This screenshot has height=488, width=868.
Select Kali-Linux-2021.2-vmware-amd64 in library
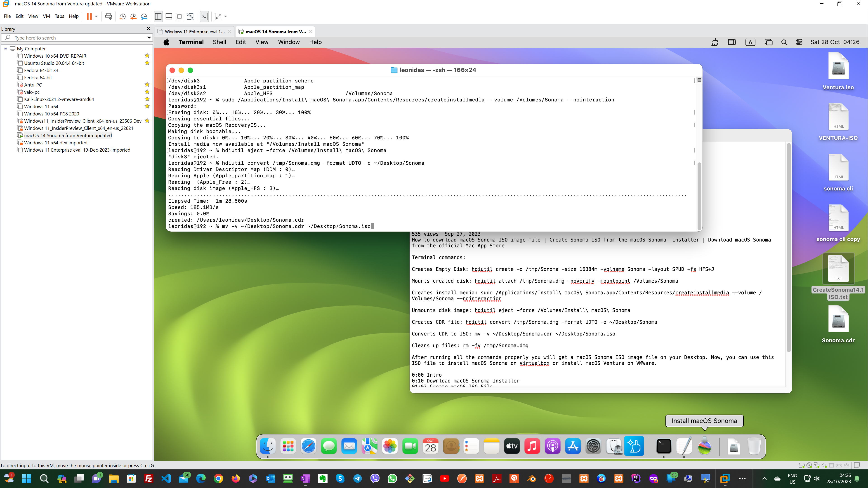pyautogui.click(x=59, y=99)
